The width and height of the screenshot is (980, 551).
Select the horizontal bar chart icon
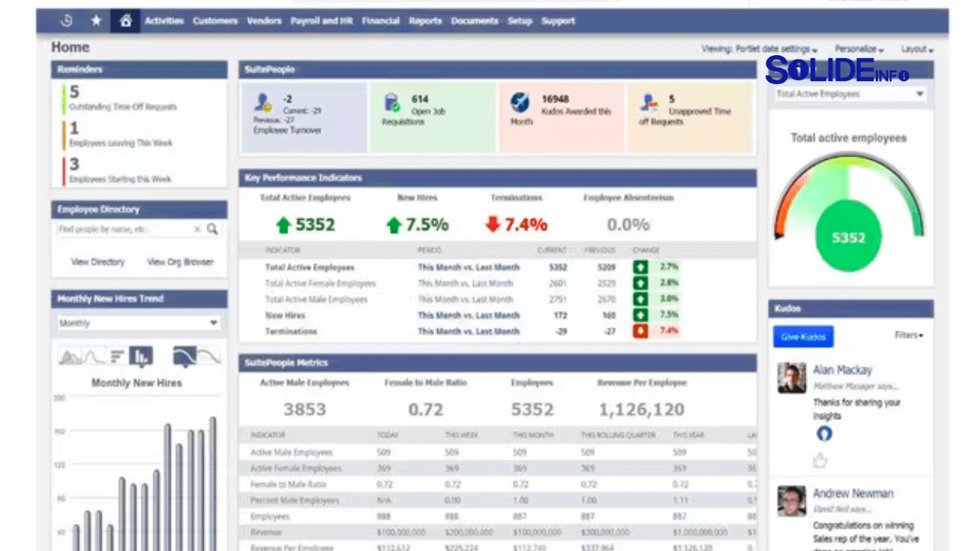(x=116, y=356)
